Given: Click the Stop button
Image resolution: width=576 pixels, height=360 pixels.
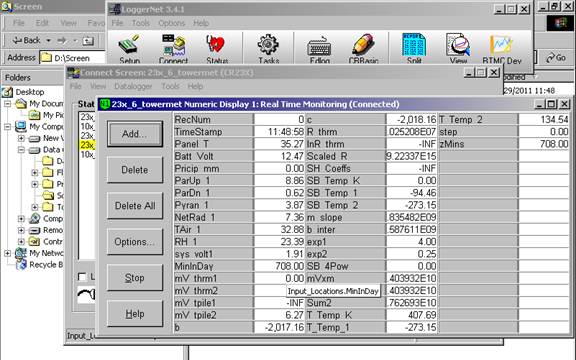Looking at the screenshot, I should (x=135, y=278).
